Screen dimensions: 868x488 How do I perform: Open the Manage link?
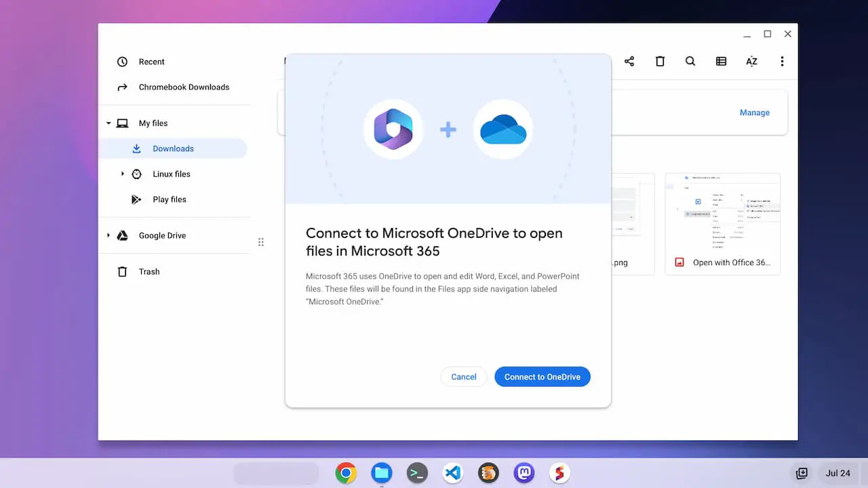tap(754, 113)
